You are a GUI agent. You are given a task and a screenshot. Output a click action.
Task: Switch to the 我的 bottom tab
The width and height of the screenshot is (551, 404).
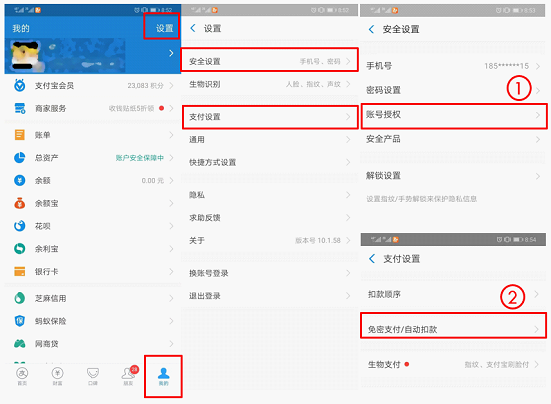point(163,376)
